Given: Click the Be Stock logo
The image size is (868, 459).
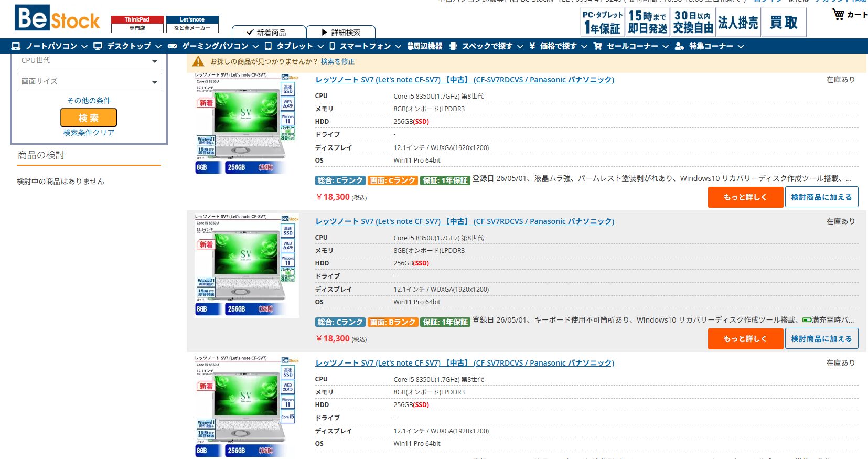Looking at the screenshot, I should click(x=57, y=18).
